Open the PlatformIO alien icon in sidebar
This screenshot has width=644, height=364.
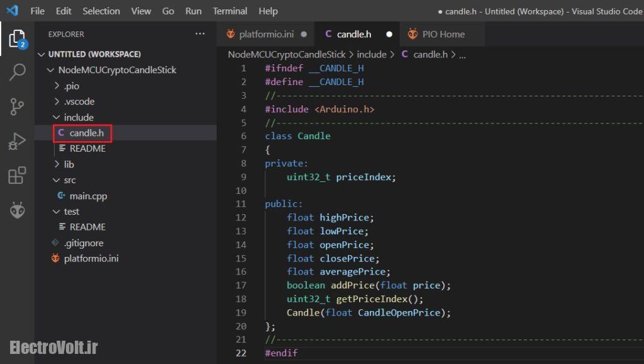click(17, 210)
